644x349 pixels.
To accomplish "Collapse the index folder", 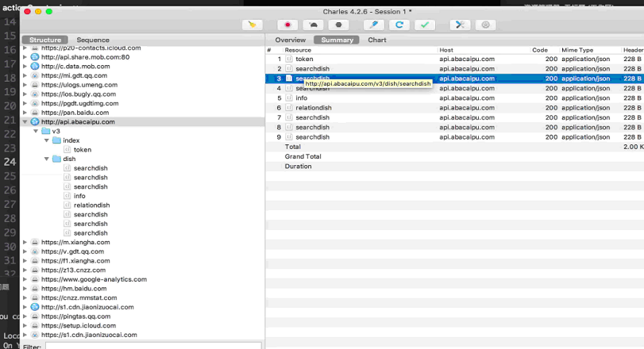I will [x=46, y=140].
